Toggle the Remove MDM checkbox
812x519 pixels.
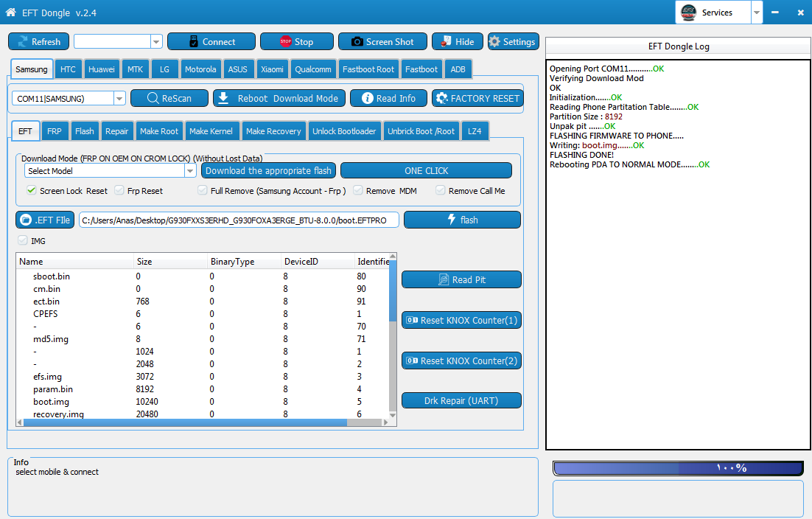tap(358, 190)
